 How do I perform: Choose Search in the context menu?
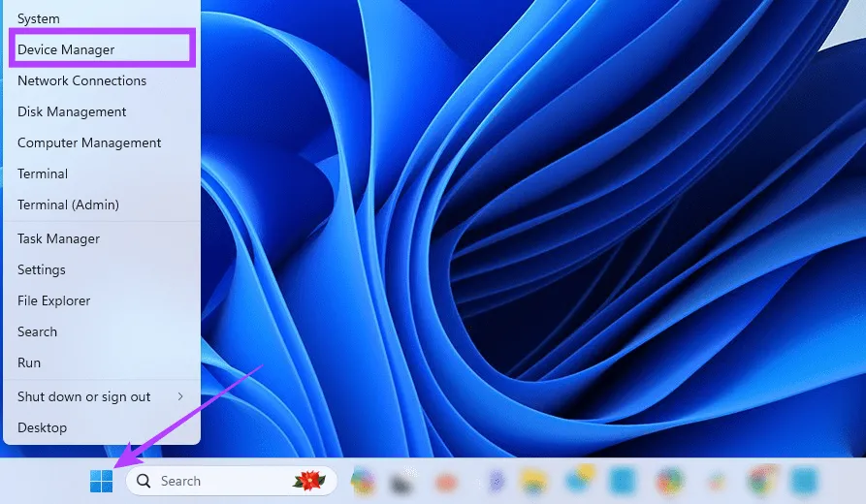coord(38,331)
